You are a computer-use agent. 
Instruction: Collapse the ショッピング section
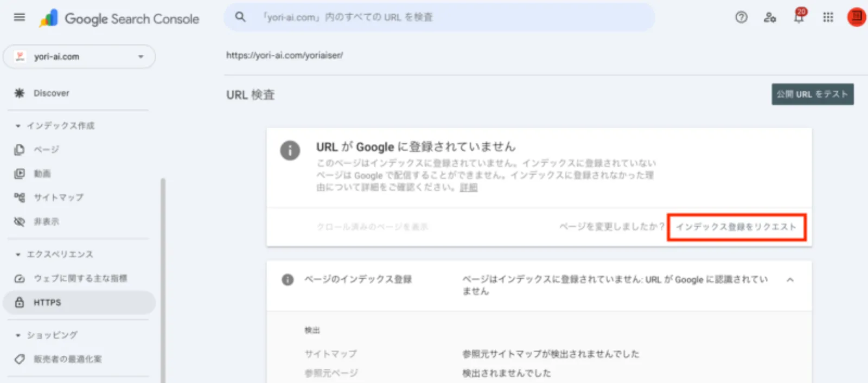pyautogui.click(x=18, y=335)
